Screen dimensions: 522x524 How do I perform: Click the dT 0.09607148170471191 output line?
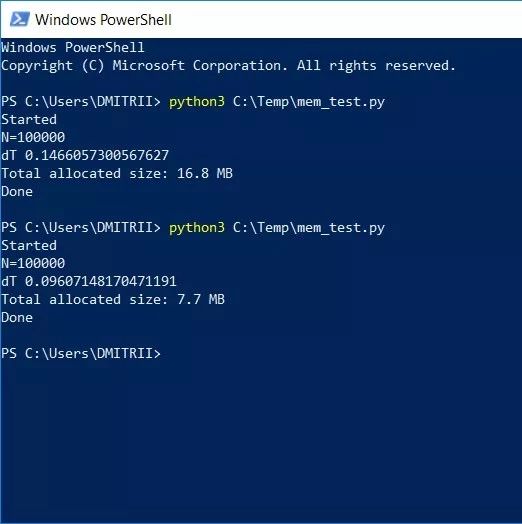[89, 281]
